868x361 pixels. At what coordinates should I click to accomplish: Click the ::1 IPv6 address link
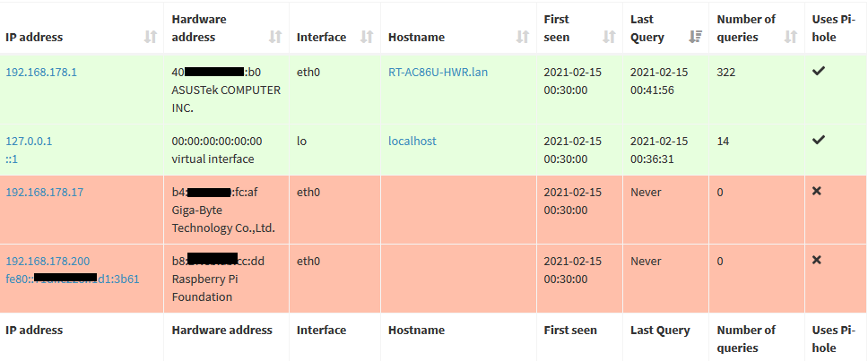pos(13,159)
